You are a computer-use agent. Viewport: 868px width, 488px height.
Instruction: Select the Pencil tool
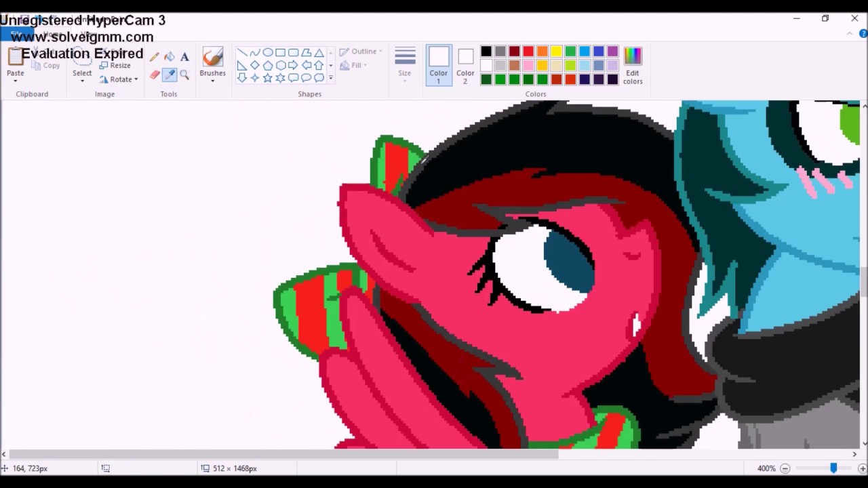pyautogui.click(x=155, y=58)
